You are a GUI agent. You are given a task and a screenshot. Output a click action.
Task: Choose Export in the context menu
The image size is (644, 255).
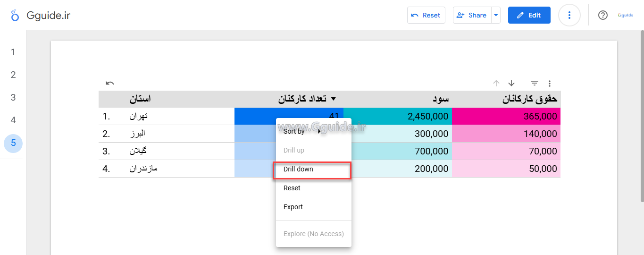coord(293,207)
